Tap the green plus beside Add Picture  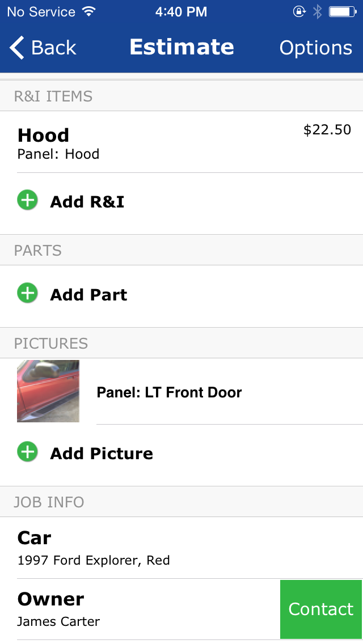click(x=27, y=452)
